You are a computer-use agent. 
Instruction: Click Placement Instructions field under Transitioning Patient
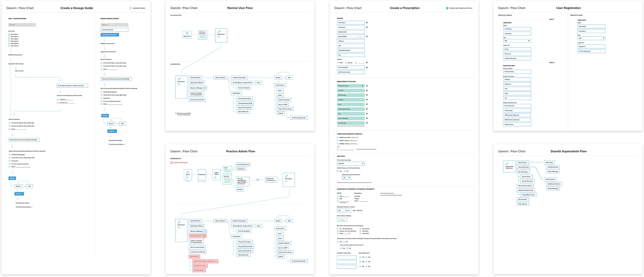(x=116, y=79)
